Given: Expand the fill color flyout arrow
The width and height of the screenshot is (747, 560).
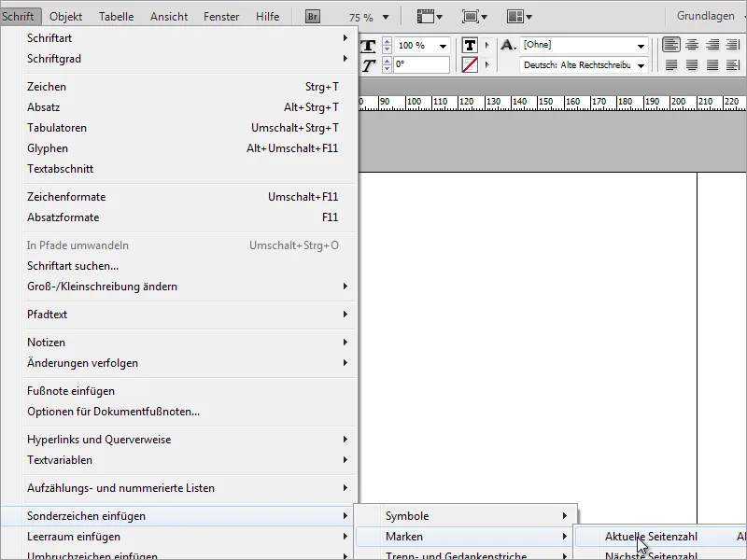Looking at the screenshot, I should [486, 45].
